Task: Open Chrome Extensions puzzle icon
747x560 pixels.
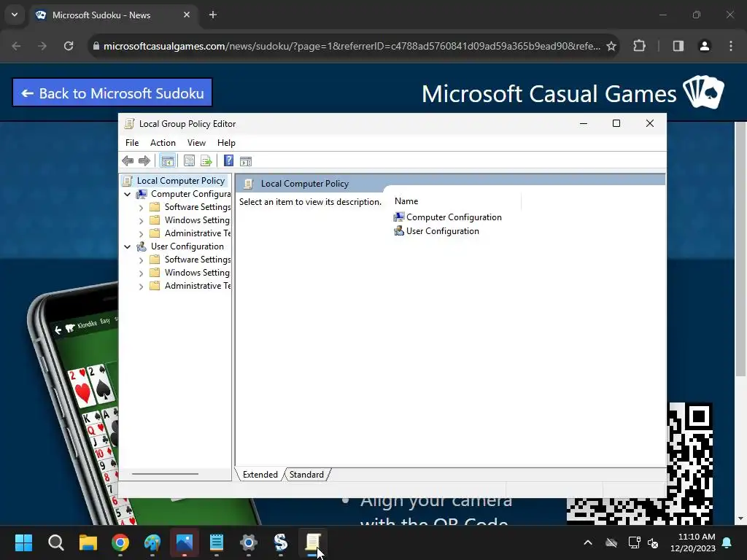Action: pyautogui.click(x=639, y=46)
